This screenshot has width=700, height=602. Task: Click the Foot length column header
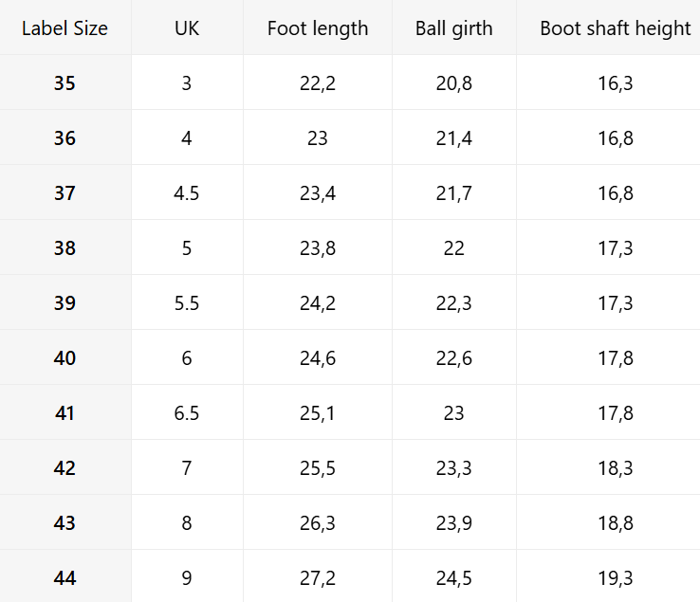[x=318, y=28]
